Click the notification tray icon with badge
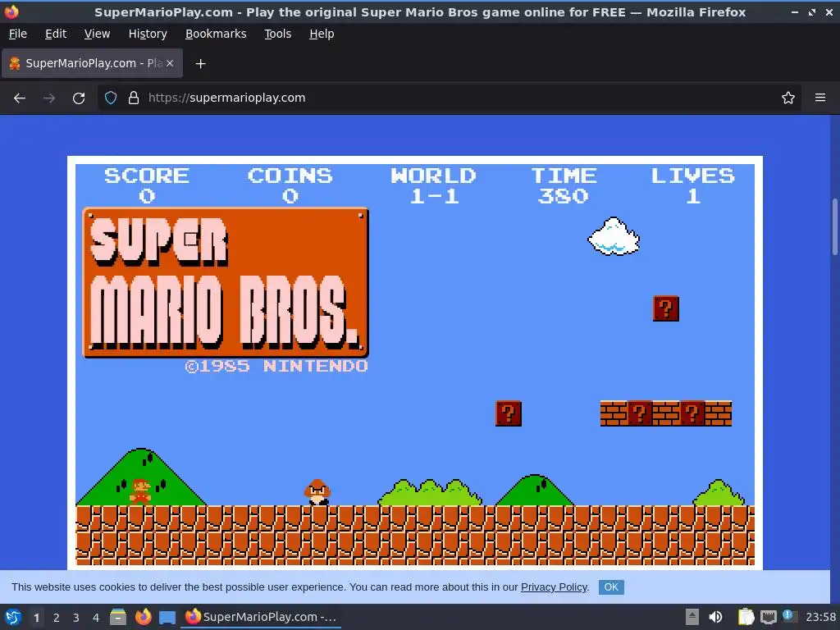The width and height of the screenshot is (840, 630). pyautogui.click(x=789, y=616)
